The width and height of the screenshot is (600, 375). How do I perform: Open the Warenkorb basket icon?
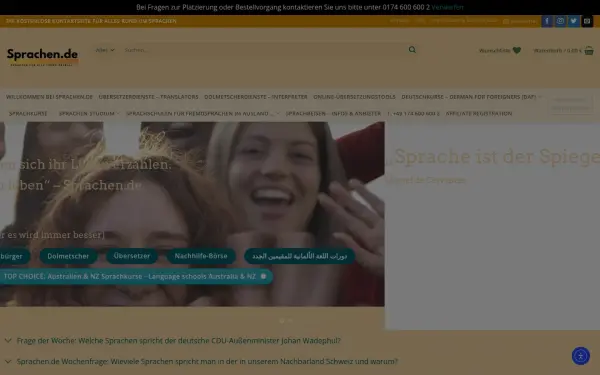589,51
